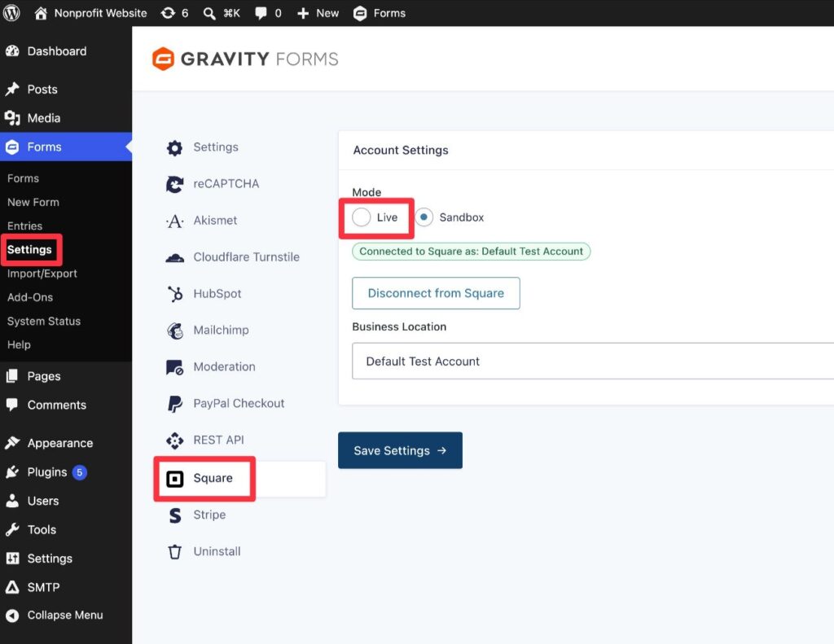Open the highlighted Forms sidebar menu
This screenshot has height=644, width=834.
(x=66, y=147)
